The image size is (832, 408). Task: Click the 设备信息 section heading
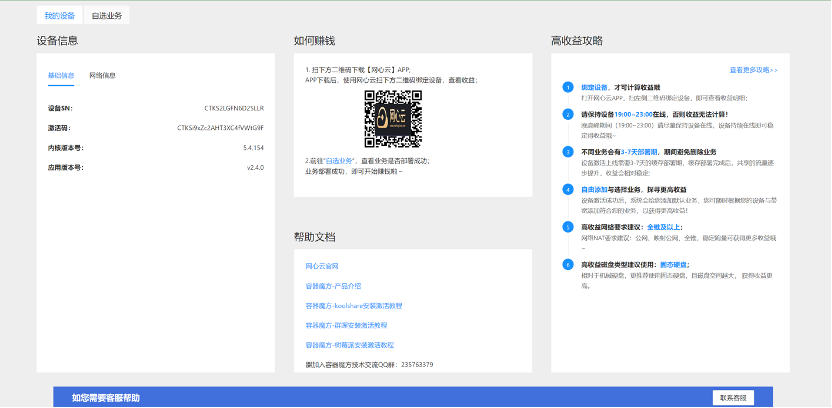(x=57, y=41)
